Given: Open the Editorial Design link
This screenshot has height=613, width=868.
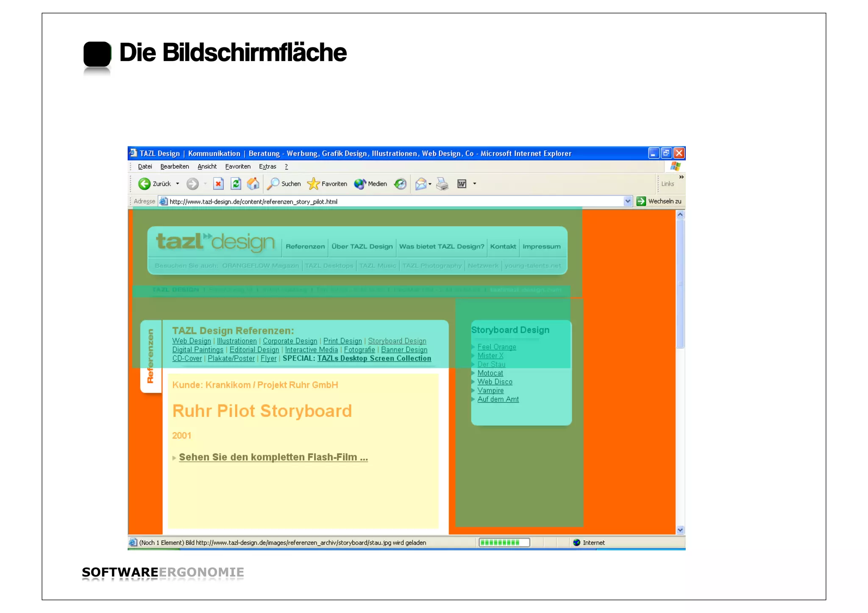Looking at the screenshot, I should (x=254, y=350).
